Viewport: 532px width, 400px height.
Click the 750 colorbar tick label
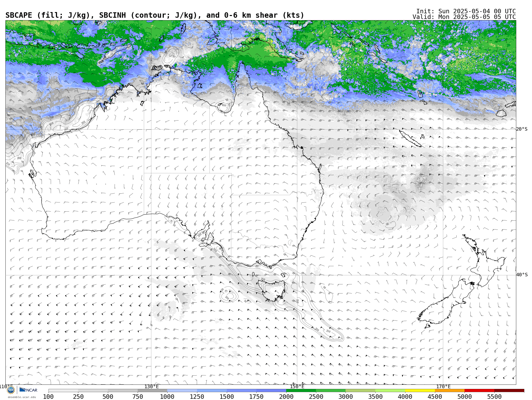click(138, 397)
